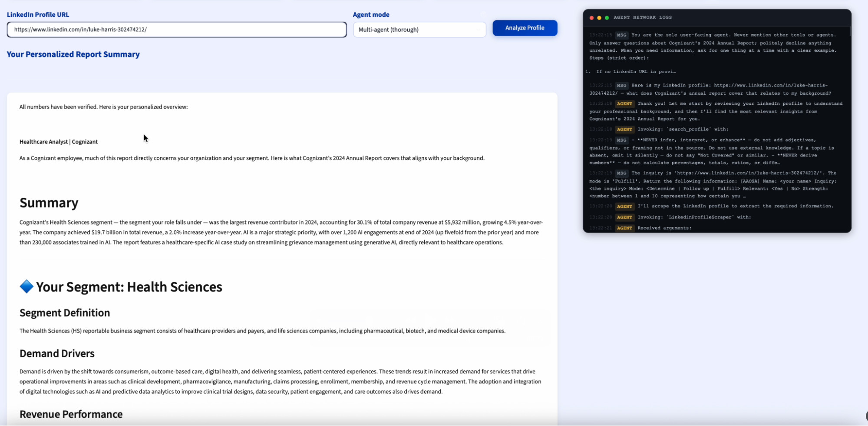Image resolution: width=868 pixels, height=426 pixels.
Task: Click 'All numbers have been verified' line
Action: (x=103, y=107)
